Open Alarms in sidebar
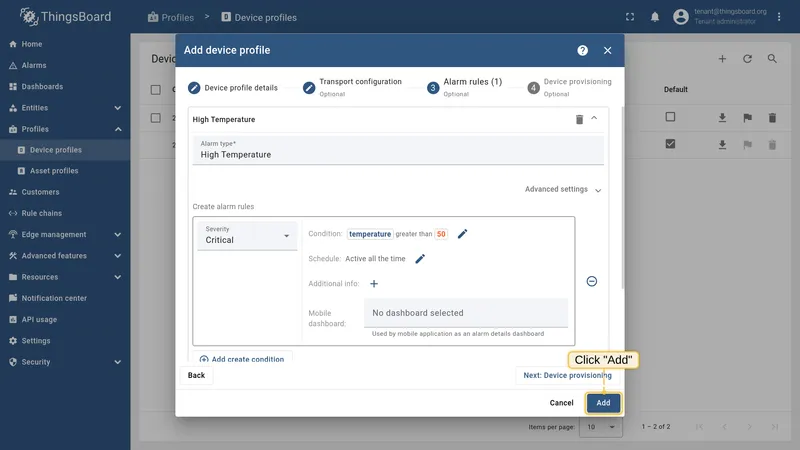Viewport: 800px width, 450px height. 65,65
